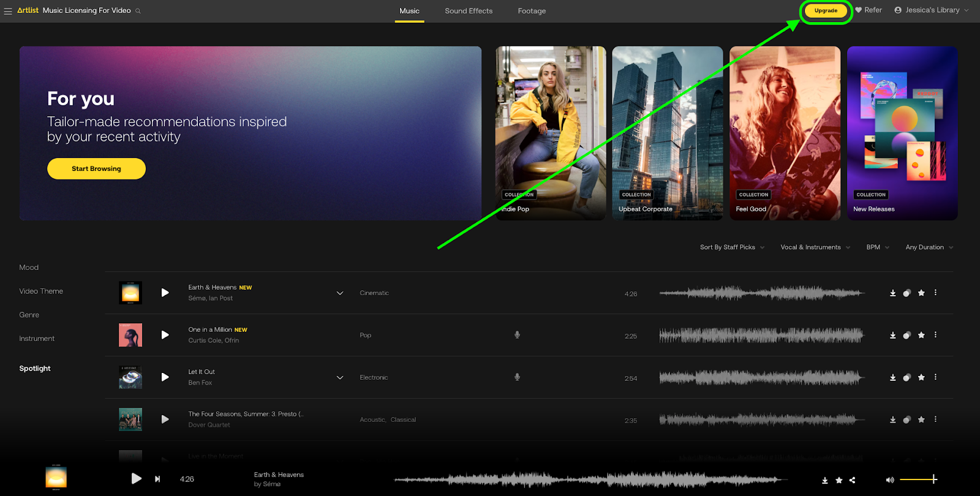
Task: Find similar songs to One in a Million
Action: [907, 336]
